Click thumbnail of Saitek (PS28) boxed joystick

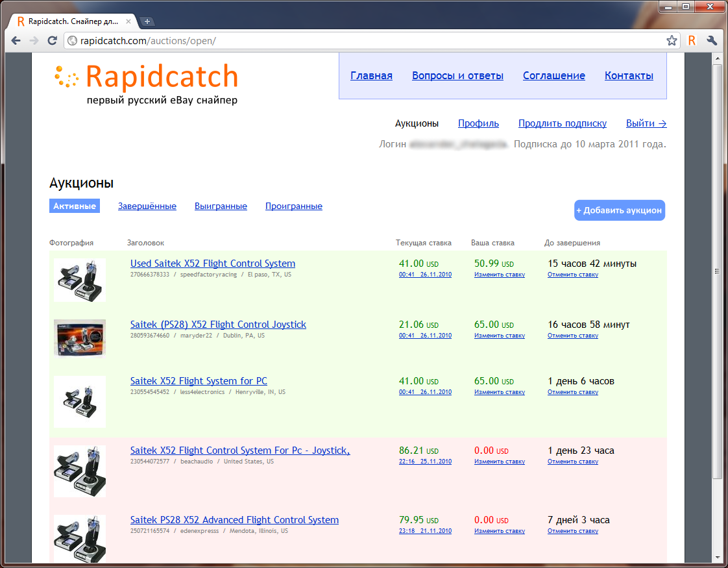80,339
